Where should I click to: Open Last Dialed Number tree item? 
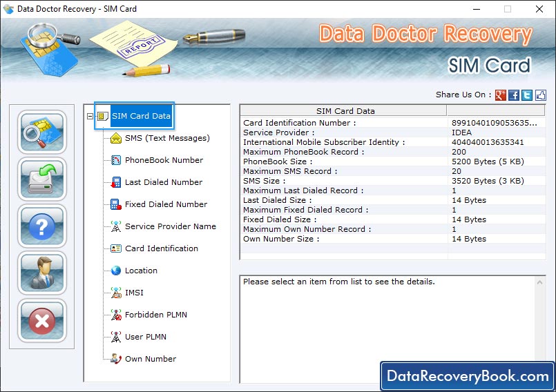point(164,182)
